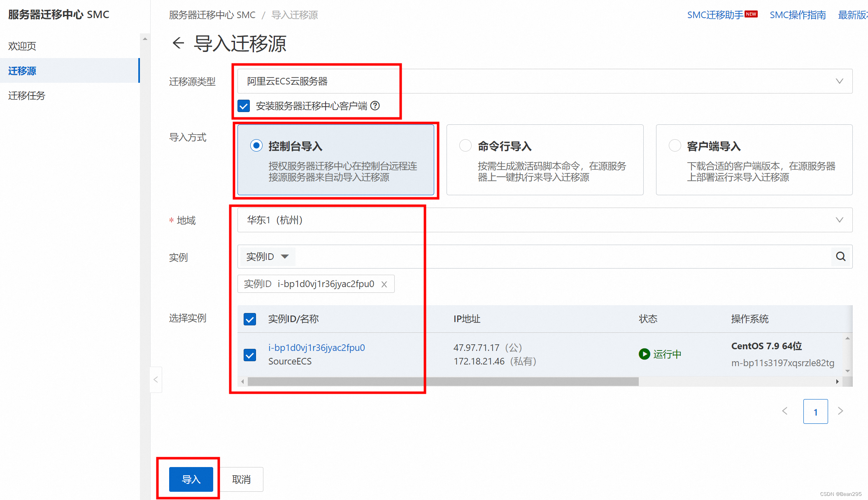Select the 命令行导入 radio option
868x500 pixels.
pos(465,145)
